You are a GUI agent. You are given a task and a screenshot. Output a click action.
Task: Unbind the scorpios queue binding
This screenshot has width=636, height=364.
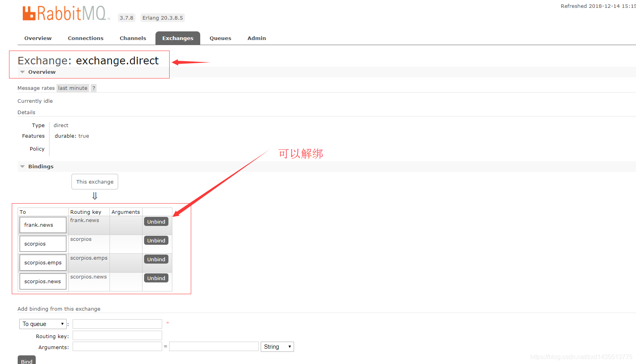tap(156, 240)
